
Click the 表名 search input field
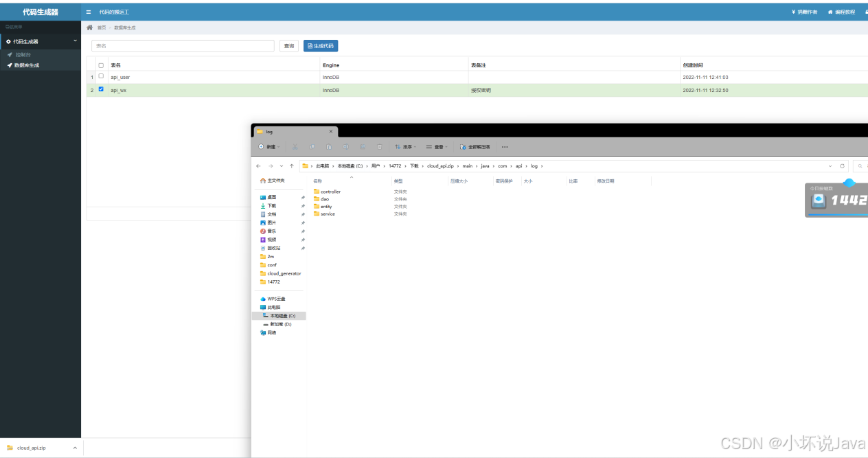point(183,46)
